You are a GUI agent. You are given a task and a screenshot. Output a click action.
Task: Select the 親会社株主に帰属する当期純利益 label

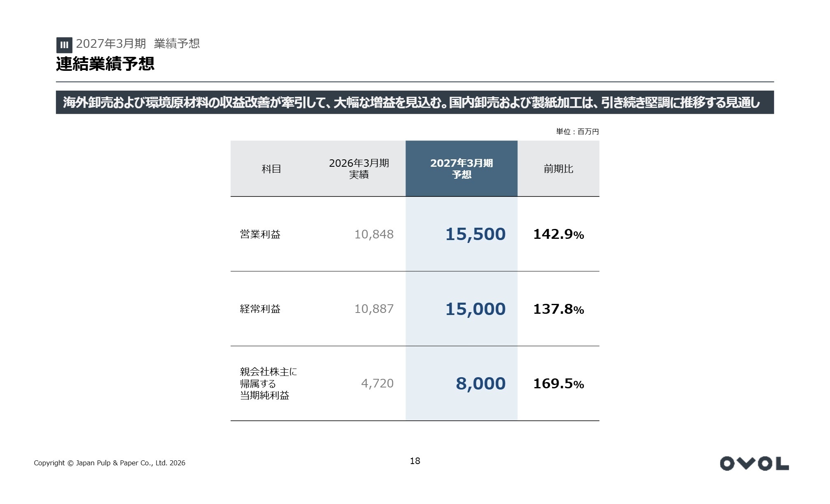point(268,383)
